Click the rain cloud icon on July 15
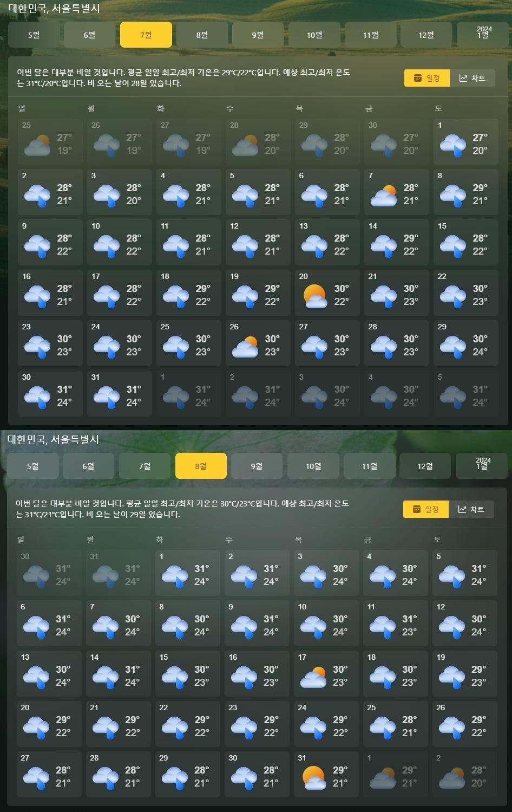 click(x=452, y=245)
